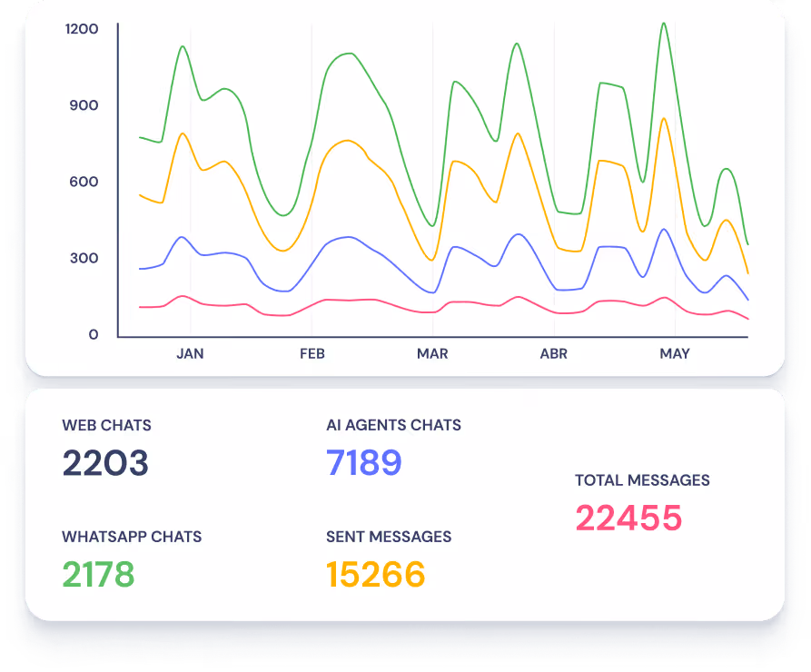Select the 600 y-axis value
The image size is (811, 672).
point(83,182)
